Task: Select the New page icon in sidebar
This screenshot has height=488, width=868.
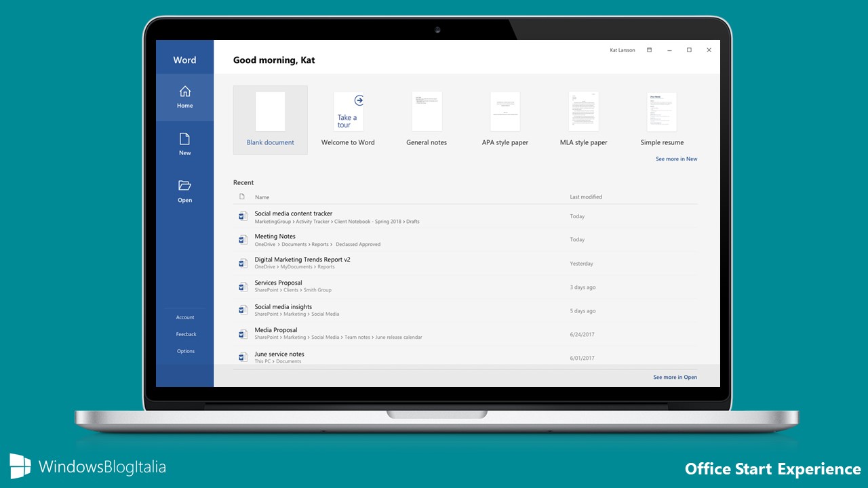Action: [184, 139]
